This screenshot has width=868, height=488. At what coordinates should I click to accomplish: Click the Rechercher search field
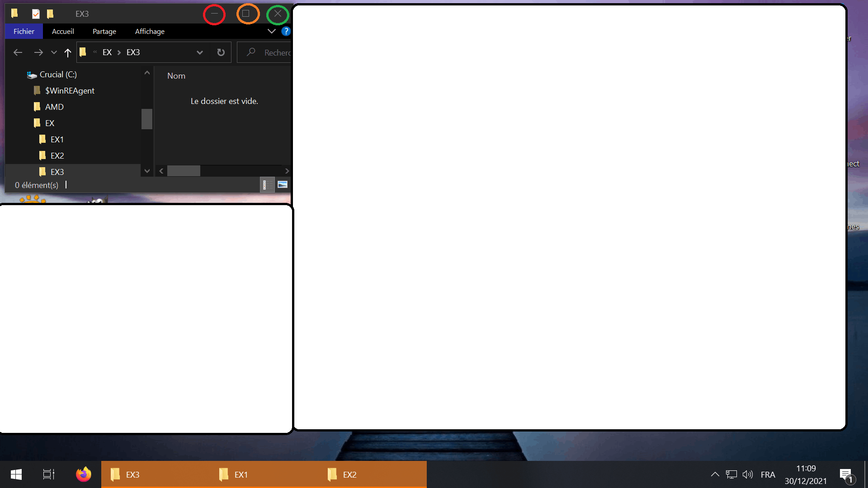(271, 52)
